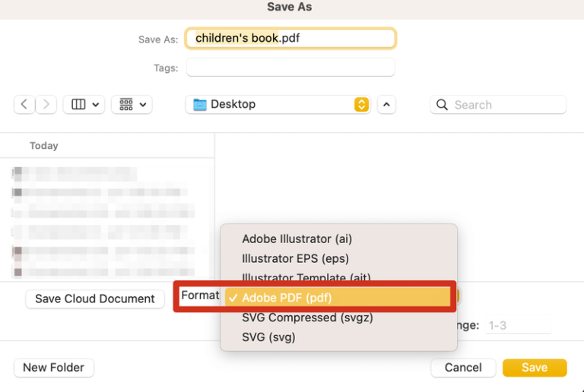Choose Illustrator Template (ait) format
584x392 pixels.
point(306,278)
